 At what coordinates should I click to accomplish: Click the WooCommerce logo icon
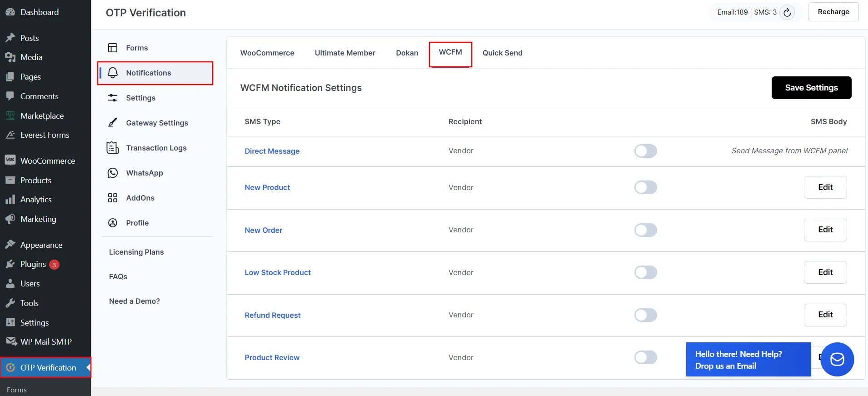10,160
